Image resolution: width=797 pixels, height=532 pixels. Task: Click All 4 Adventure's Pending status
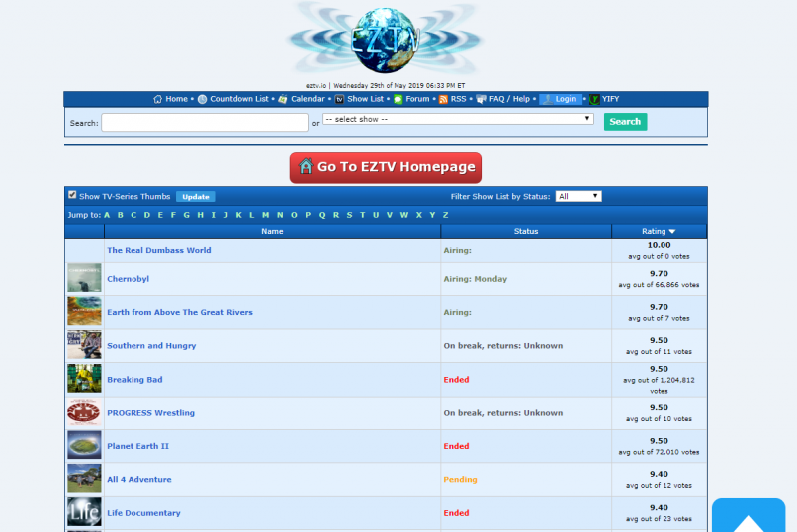click(460, 479)
